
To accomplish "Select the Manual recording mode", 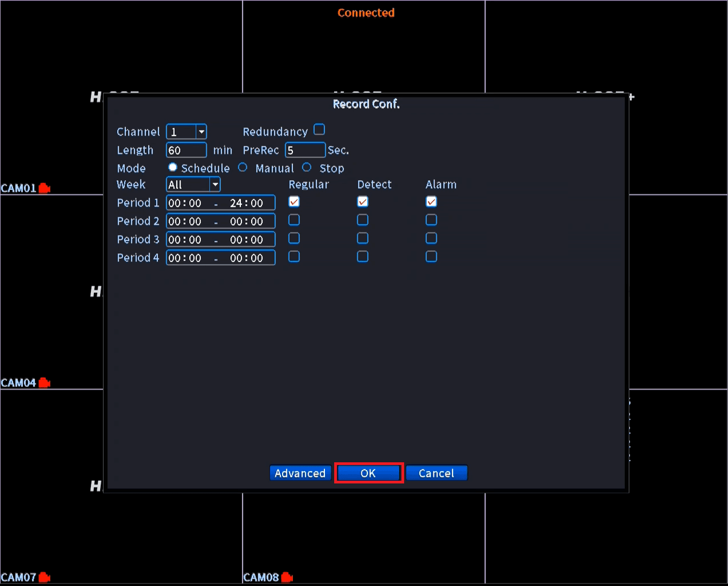I will point(243,167).
